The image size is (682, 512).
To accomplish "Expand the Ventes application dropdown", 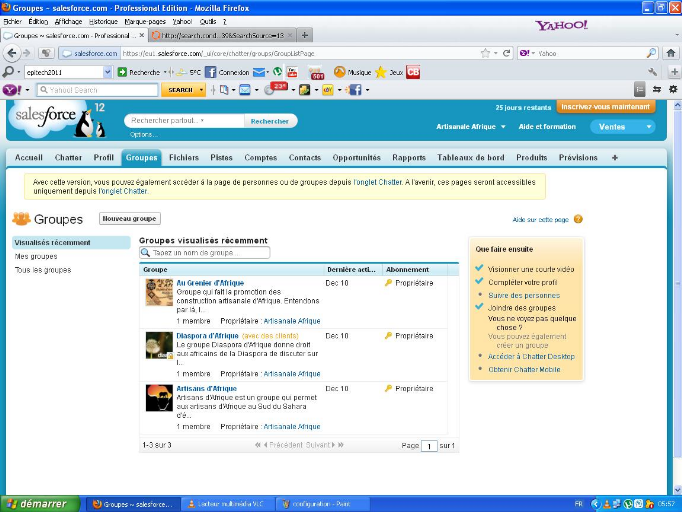I will coord(649,127).
